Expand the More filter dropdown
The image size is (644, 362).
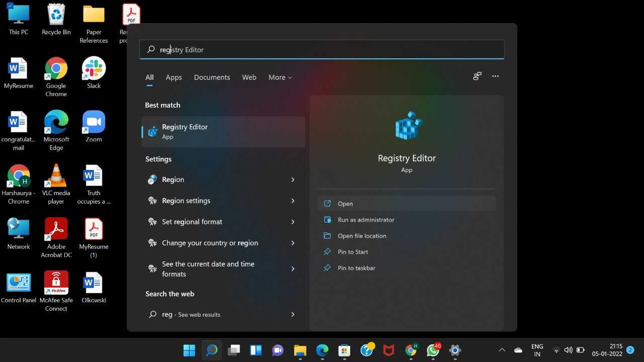coord(280,77)
